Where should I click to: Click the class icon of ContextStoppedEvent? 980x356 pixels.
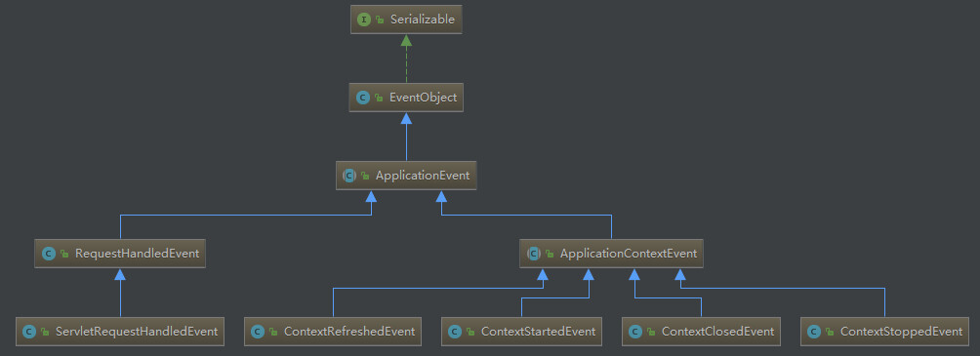tap(814, 332)
